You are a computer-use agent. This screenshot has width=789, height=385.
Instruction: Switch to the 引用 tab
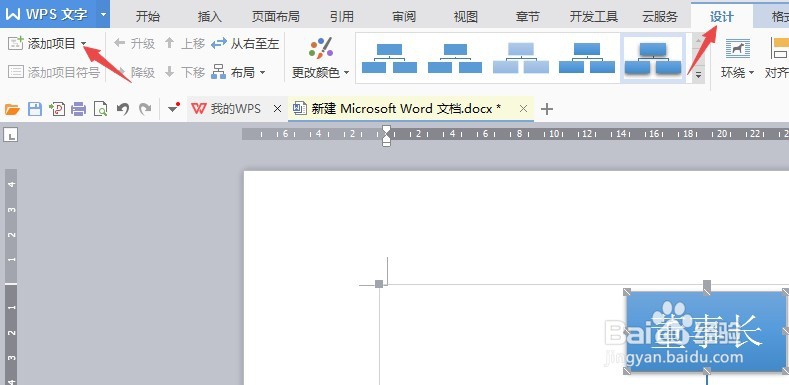pos(342,17)
